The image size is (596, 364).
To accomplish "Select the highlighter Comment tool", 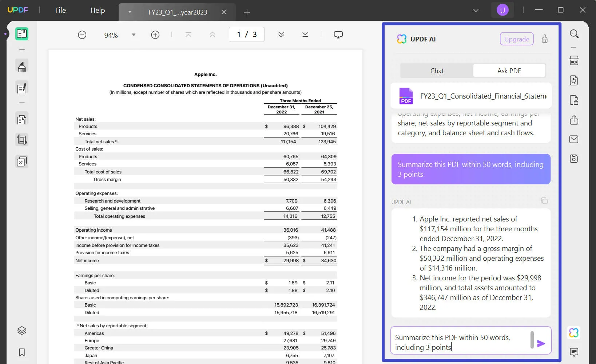I will pos(22,66).
